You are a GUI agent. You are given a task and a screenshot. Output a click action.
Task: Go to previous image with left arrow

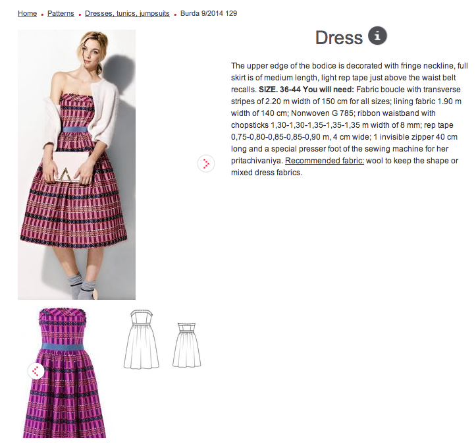[36, 371]
